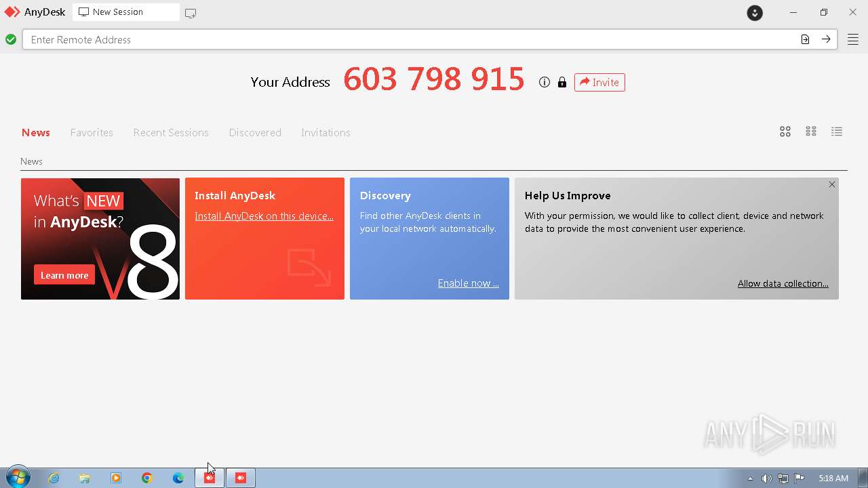This screenshot has width=868, height=488.
Task: Click the padlock icon beside address
Action: tap(562, 82)
